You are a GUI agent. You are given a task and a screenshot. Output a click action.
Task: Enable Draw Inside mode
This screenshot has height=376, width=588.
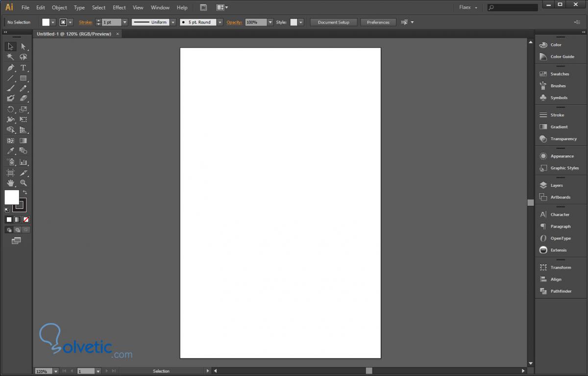pyautogui.click(x=26, y=229)
